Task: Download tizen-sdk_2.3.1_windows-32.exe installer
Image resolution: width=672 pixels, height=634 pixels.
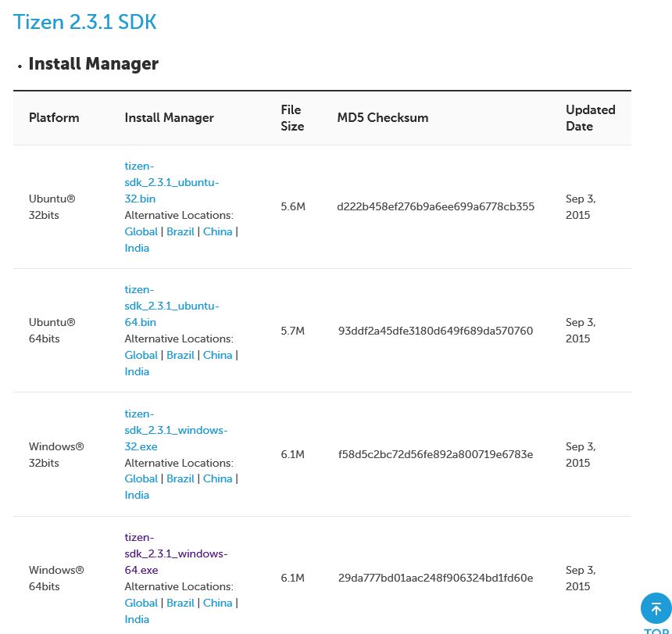Action: [176, 430]
